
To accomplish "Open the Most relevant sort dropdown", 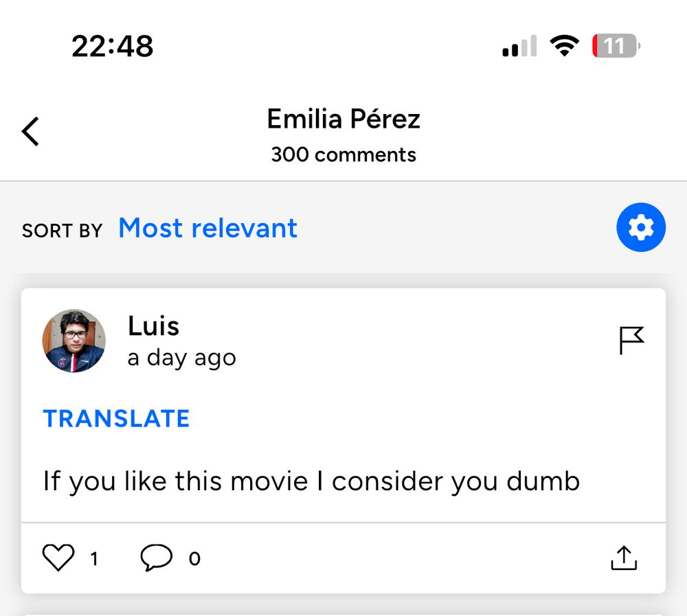I will coord(208,228).
